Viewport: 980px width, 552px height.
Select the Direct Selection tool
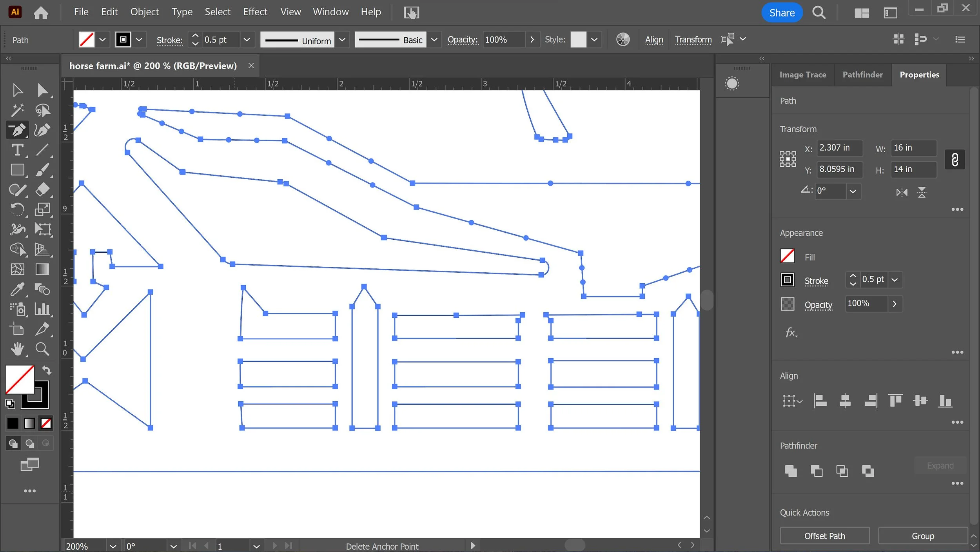[x=42, y=90]
